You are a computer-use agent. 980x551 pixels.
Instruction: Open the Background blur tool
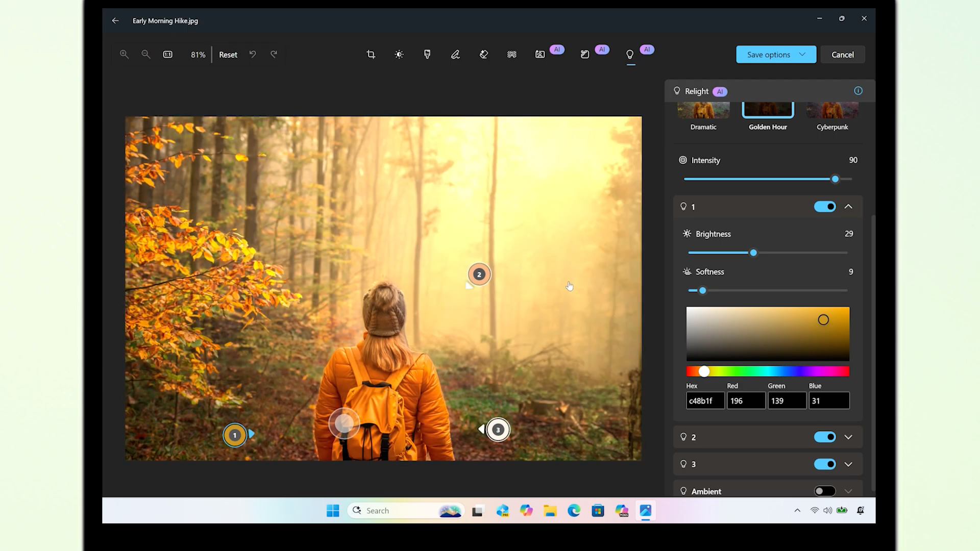pos(511,55)
